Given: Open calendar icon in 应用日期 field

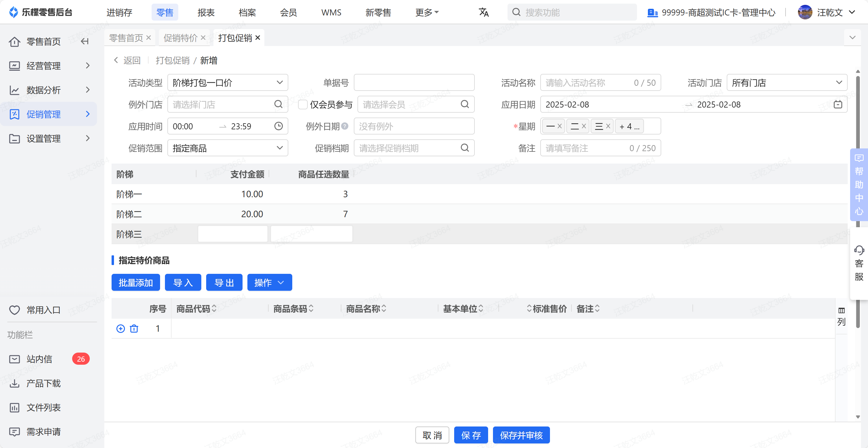Looking at the screenshot, I should (838, 104).
